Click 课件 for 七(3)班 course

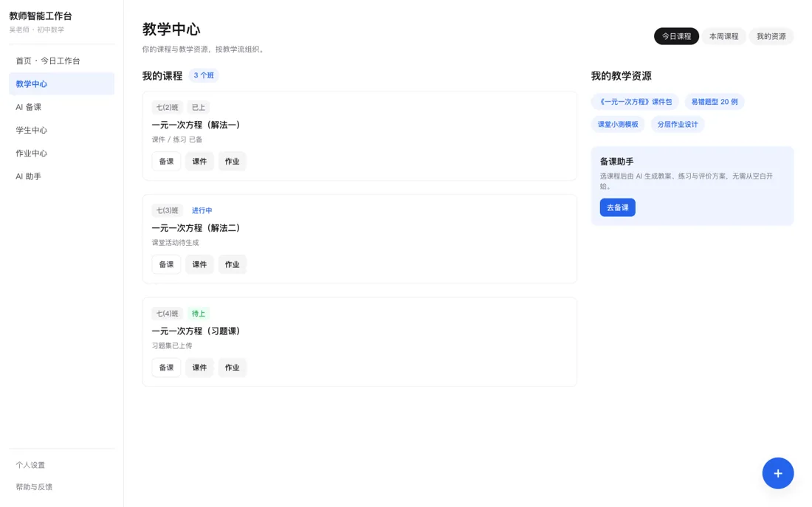click(x=199, y=265)
